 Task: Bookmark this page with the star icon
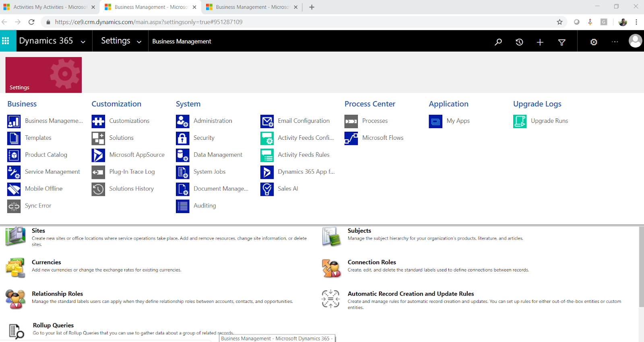559,22
